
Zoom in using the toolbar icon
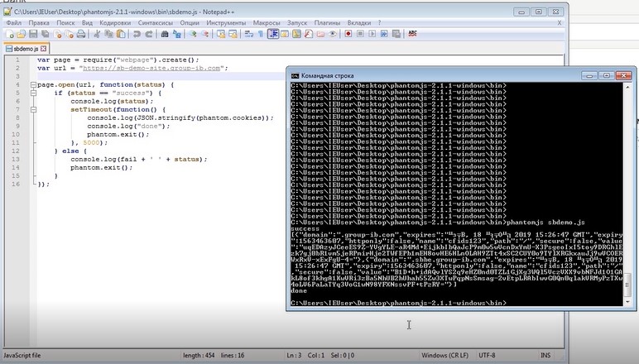(193, 34)
